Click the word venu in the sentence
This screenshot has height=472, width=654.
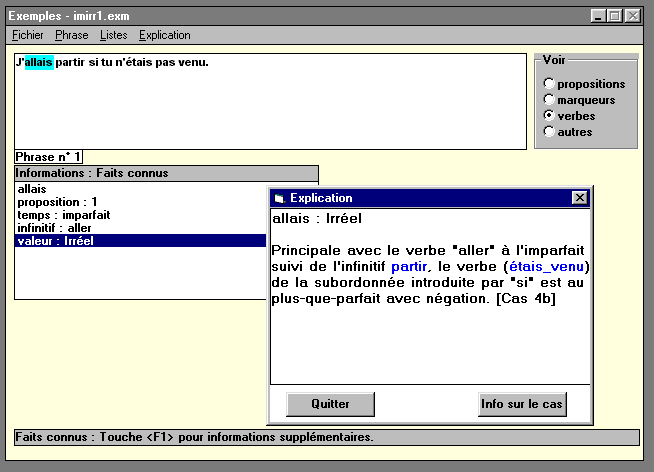coord(193,62)
